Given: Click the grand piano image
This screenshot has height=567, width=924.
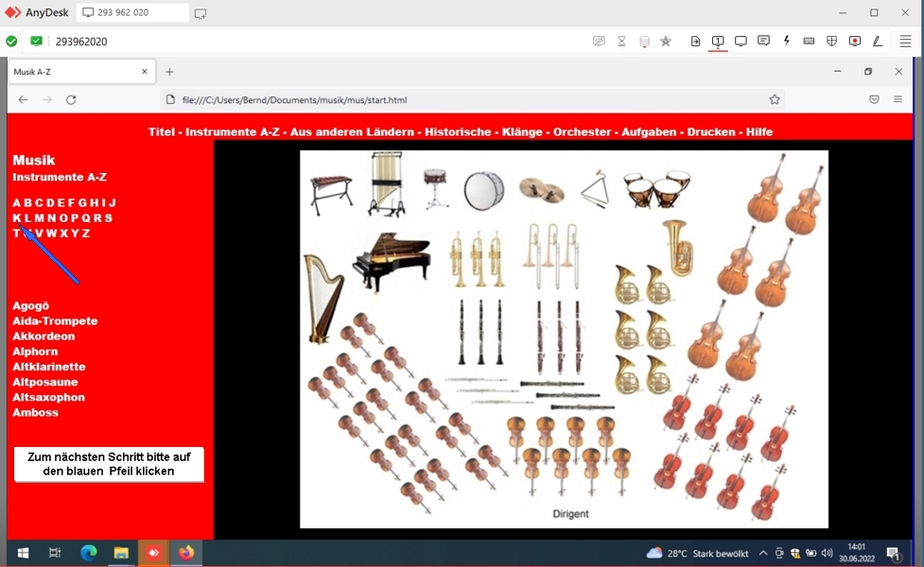Looking at the screenshot, I should coord(392,260).
